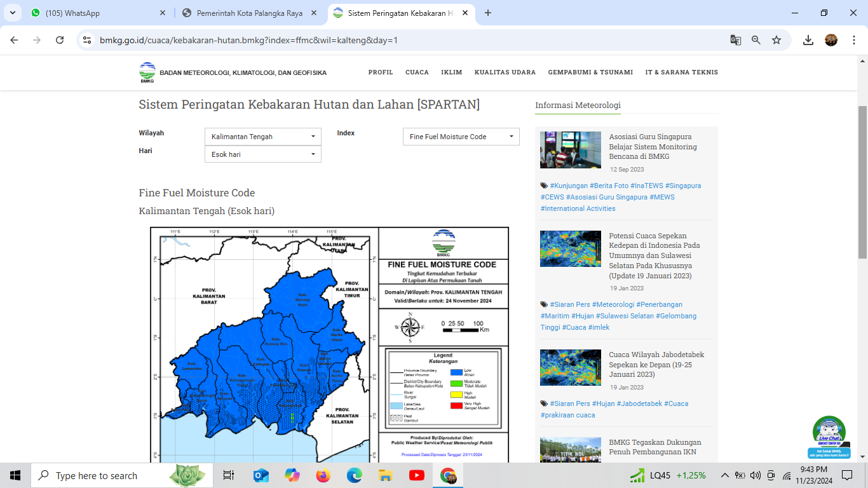
Task: Open the Chrome profile avatar
Action: pos(831,40)
